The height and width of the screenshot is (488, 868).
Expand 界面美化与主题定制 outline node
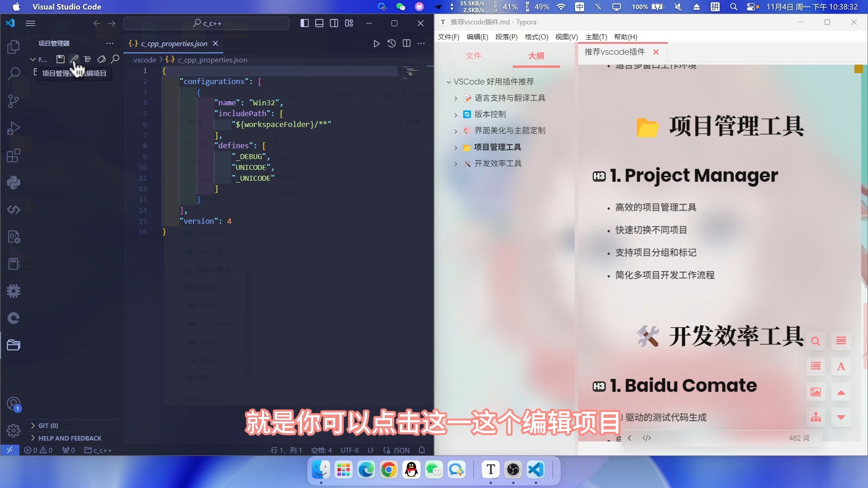456,131
